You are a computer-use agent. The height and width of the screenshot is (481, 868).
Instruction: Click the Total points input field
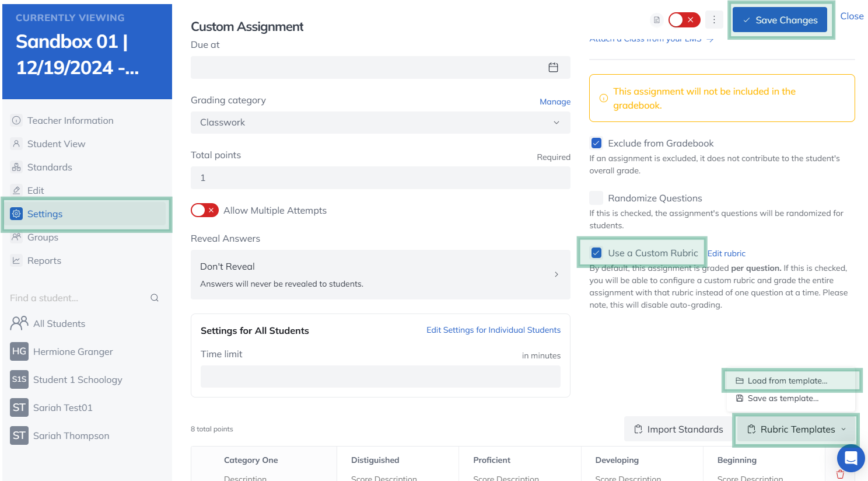[380, 178]
